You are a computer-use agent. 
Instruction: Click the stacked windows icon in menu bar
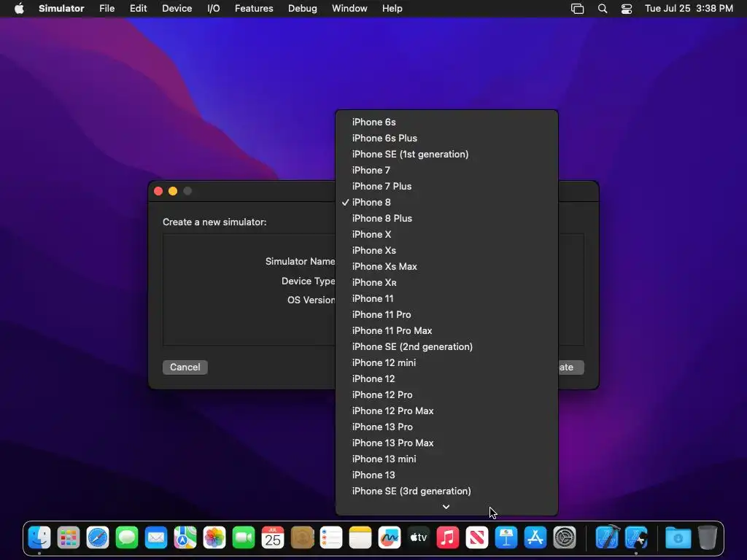tap(578, 9)
